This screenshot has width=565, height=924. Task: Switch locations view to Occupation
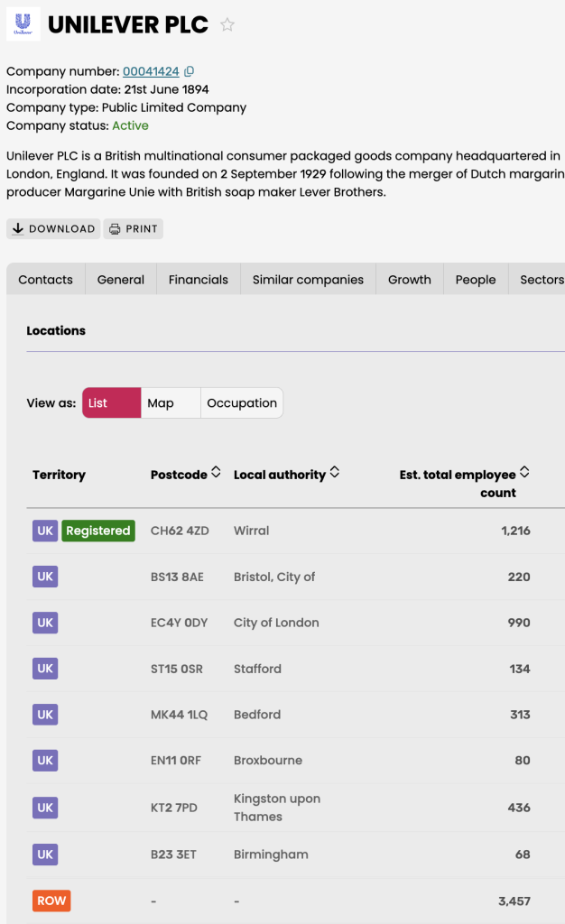click(242, 403)
